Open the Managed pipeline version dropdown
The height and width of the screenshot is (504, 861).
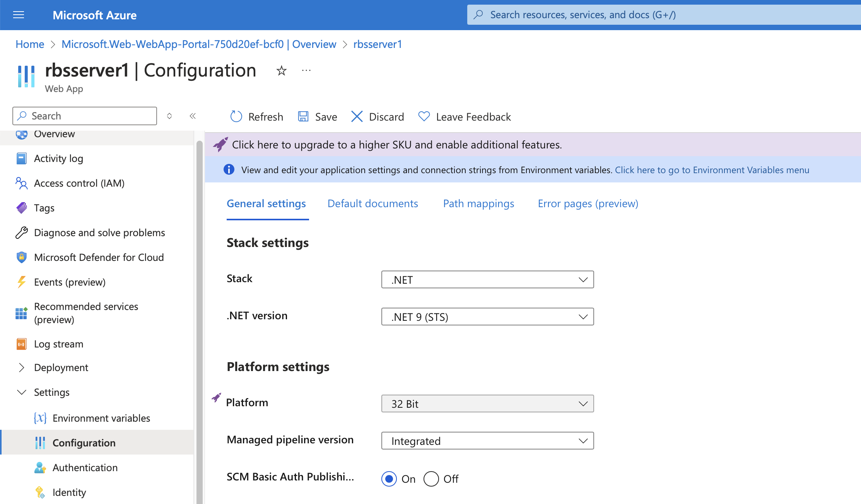(x=487, y=441)
